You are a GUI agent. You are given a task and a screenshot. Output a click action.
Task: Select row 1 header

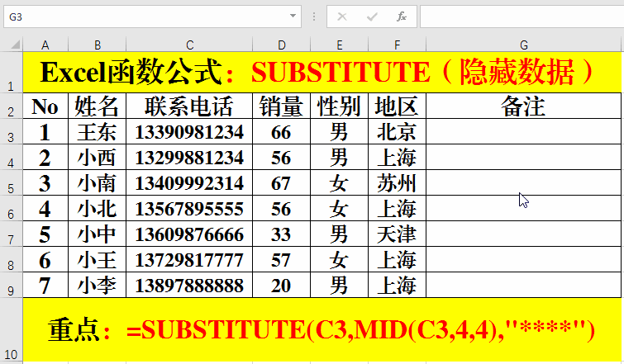tap(11, 73)
